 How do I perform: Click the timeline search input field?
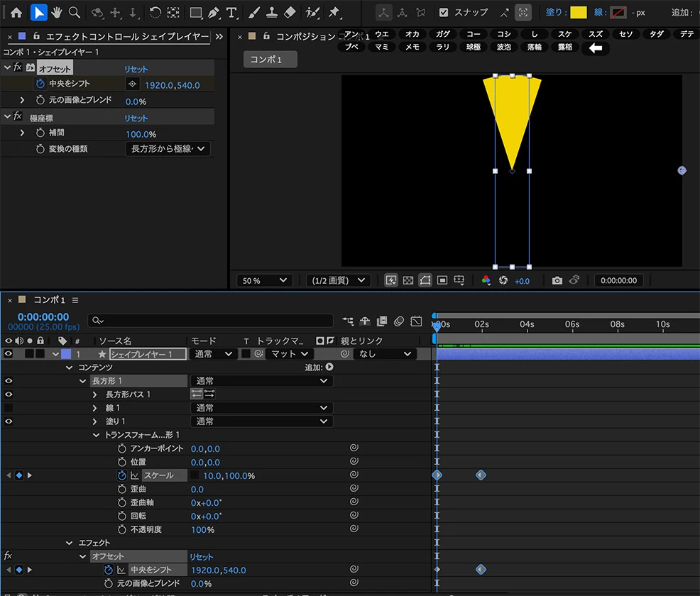coord(211,320)
